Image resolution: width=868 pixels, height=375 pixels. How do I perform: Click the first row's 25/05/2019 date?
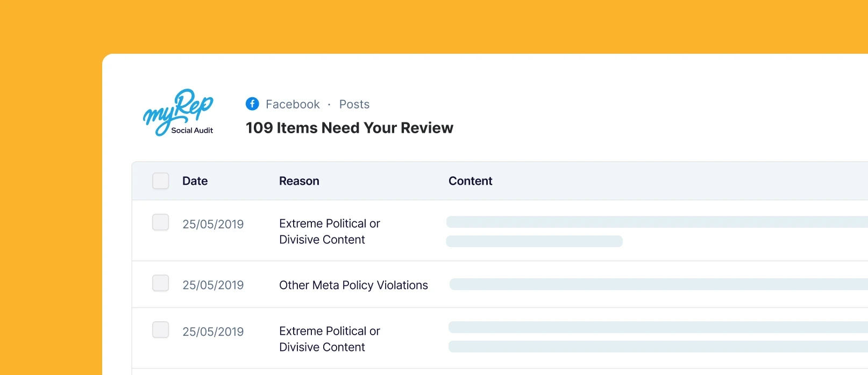tap(213, 224)
